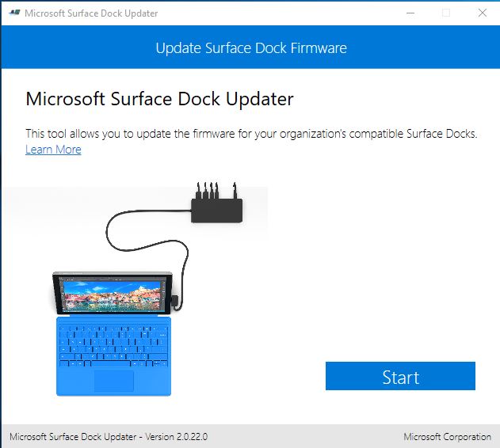500x448 pixels.
Task: Click the Microsoft Corporation footer label
Action: click(447, 436)
